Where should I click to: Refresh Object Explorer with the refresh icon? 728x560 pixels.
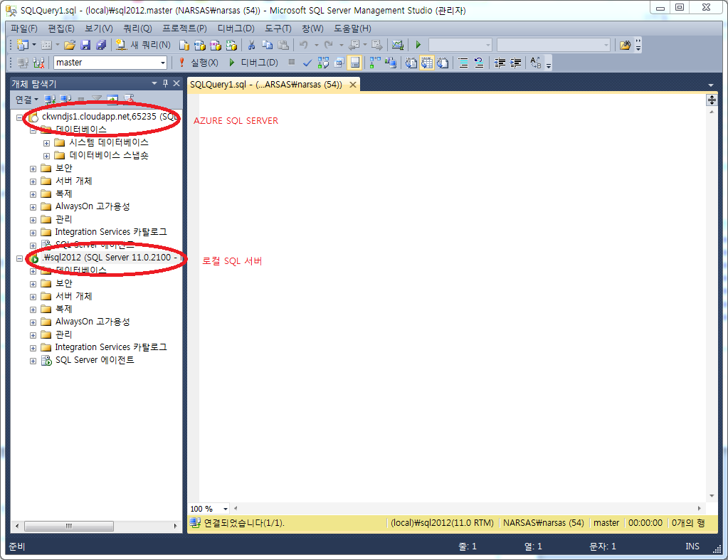[x=112, y=100]
